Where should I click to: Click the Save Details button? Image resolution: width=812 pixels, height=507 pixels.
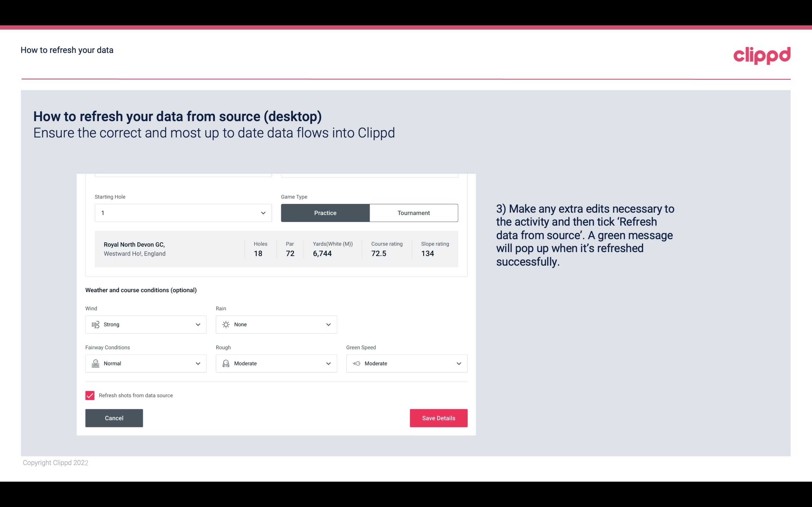[x=438, y=418]
